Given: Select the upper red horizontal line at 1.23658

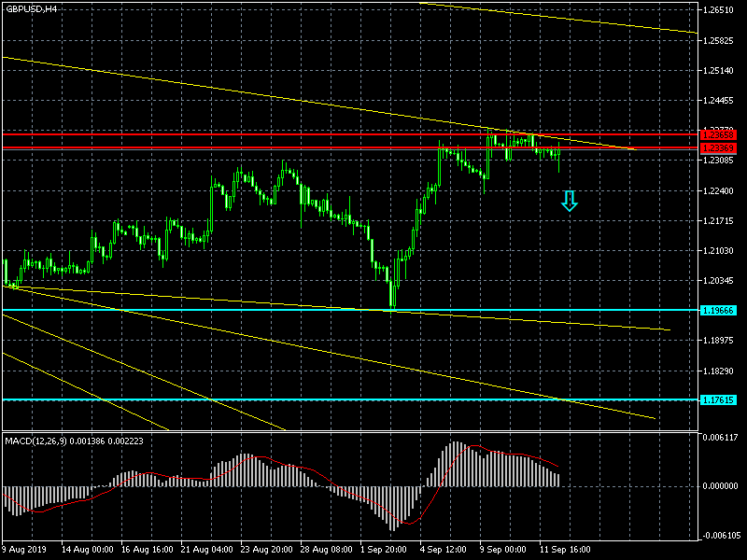Looking at the screenshot, I should click(x=351, y=134).
